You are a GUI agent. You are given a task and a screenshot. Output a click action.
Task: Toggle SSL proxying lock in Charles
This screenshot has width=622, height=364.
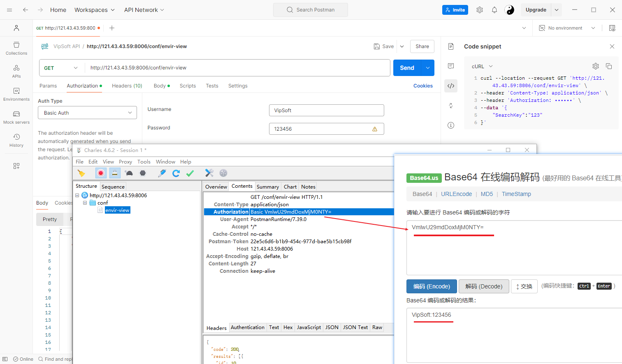pyautogui.click(x=115, y=173)
